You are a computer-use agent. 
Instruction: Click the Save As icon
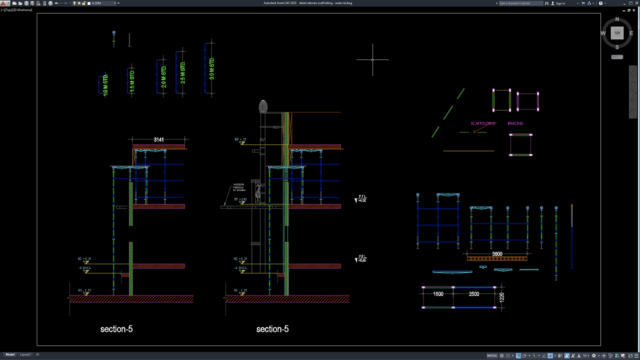32,3
